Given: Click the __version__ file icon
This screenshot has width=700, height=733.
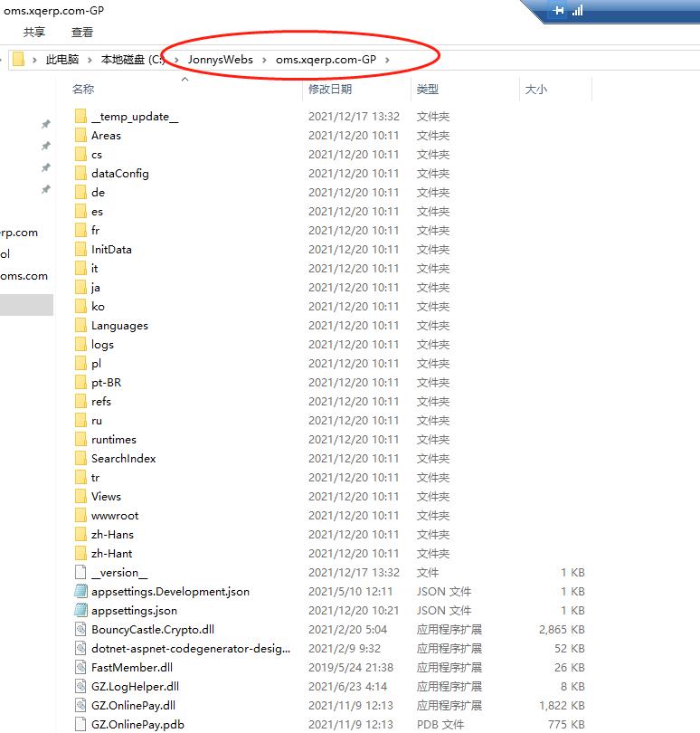Looking at the screenshot, I should (x=80, y=573).
